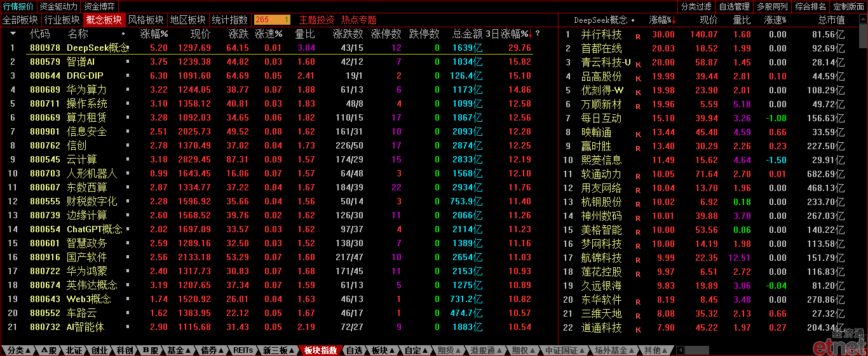This screenshot has width=868, height=356.
Task: Sort by 3日涨幅% column header
Action: tap(510, 33)
